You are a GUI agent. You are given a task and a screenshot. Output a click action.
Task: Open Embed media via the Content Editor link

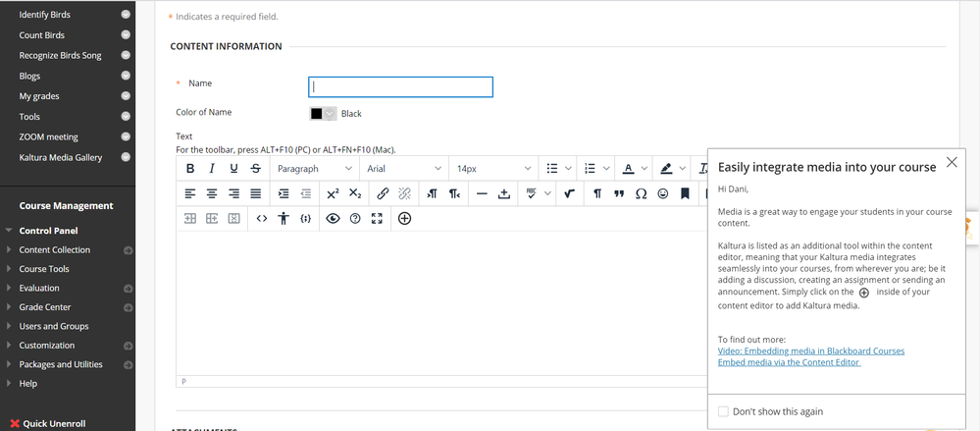[x=790, y=362]
